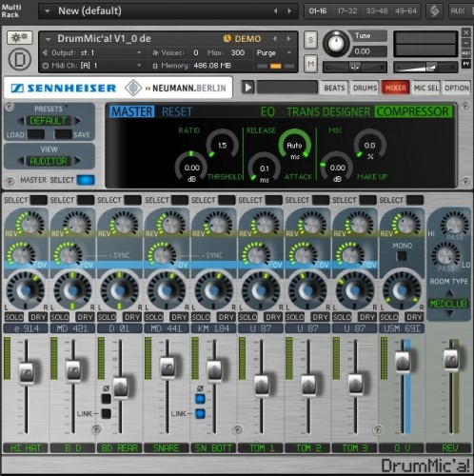Set the B D channel to DRY
Viewport: 474px width, 476px height.
click(x=85, y=317)
